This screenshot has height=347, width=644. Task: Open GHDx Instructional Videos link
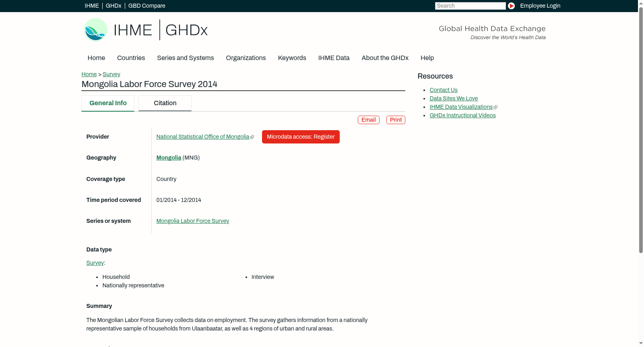[x=462, y=116]
